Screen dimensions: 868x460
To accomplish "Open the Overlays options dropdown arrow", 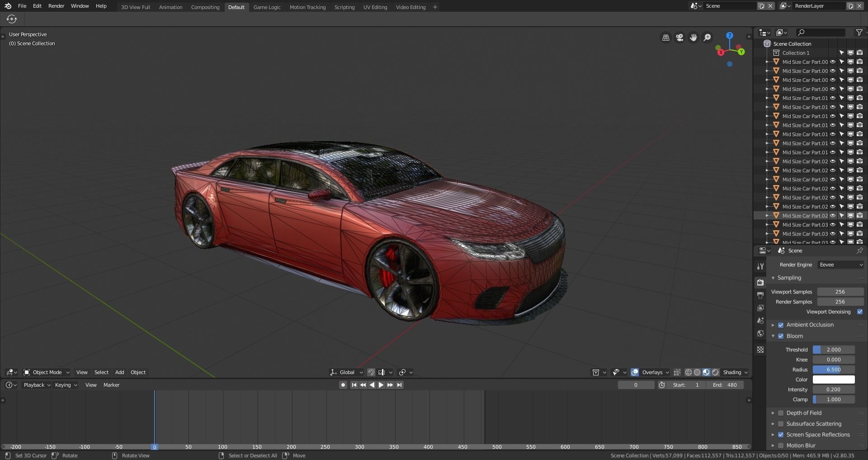I will click(x=667, y=372).
